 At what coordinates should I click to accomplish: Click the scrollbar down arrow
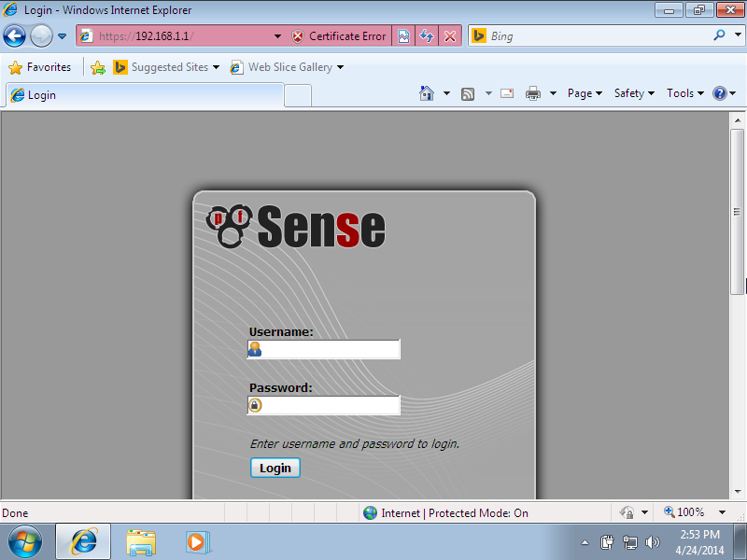click(x=738, y=491)
